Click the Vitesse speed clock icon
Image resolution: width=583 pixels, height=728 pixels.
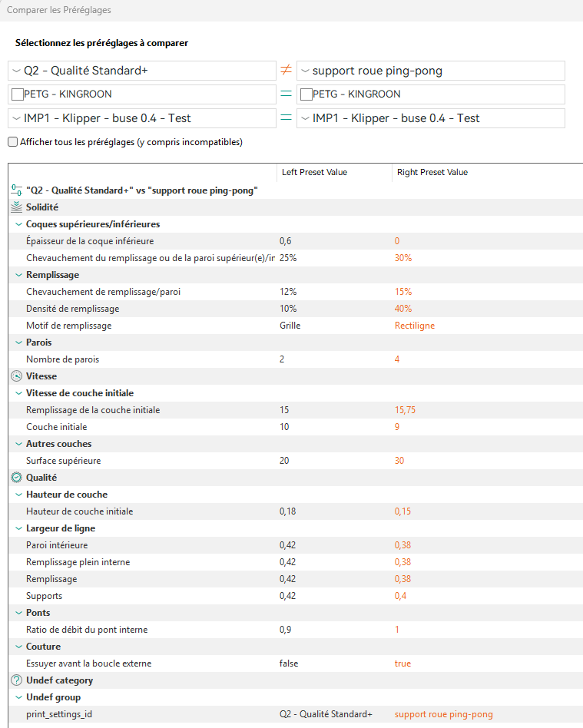click(16, 376)
